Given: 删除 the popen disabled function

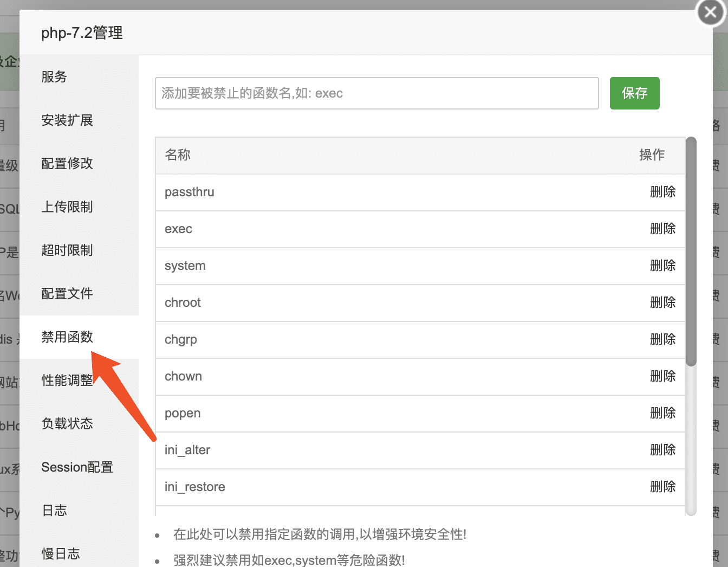Looking at the screenshot, I should 662,413.
